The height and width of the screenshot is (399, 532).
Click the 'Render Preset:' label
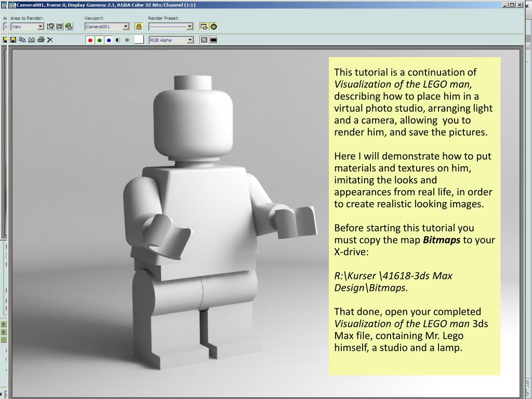pyautogui.click(x=164, y=18)
